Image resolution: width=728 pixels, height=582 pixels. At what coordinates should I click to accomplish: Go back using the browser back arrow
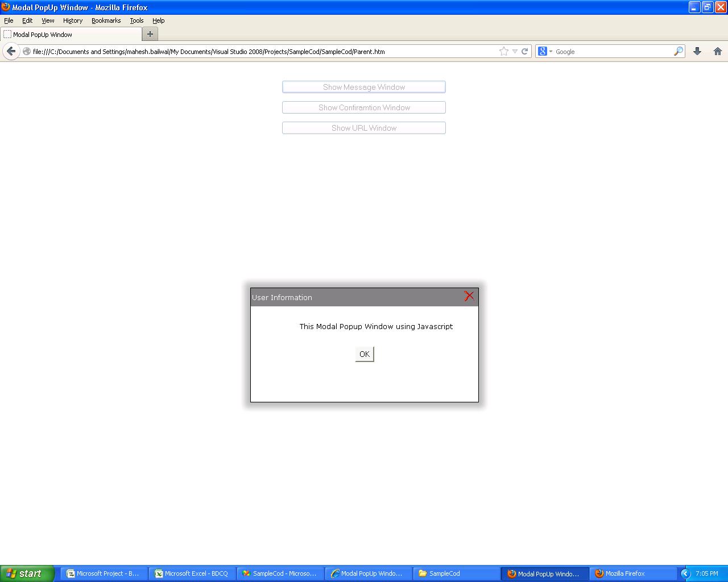(x=11, y=51)
